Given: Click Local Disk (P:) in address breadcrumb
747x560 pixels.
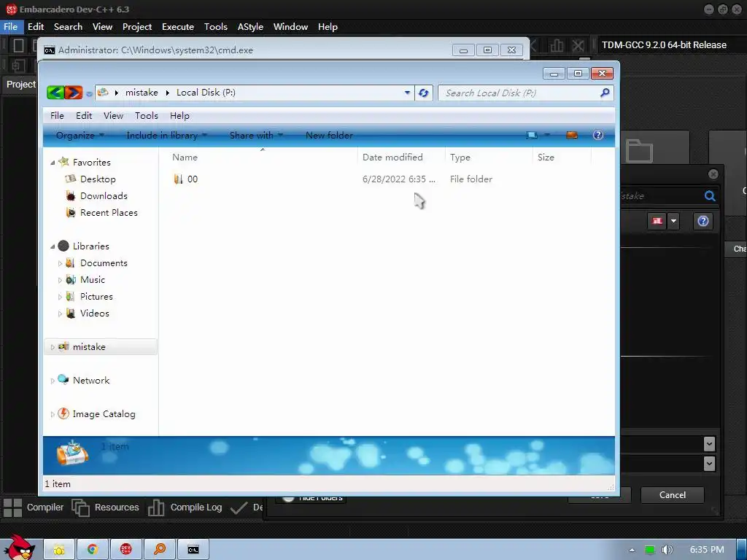Looking at the screenshot, I should tap(206, 93).
